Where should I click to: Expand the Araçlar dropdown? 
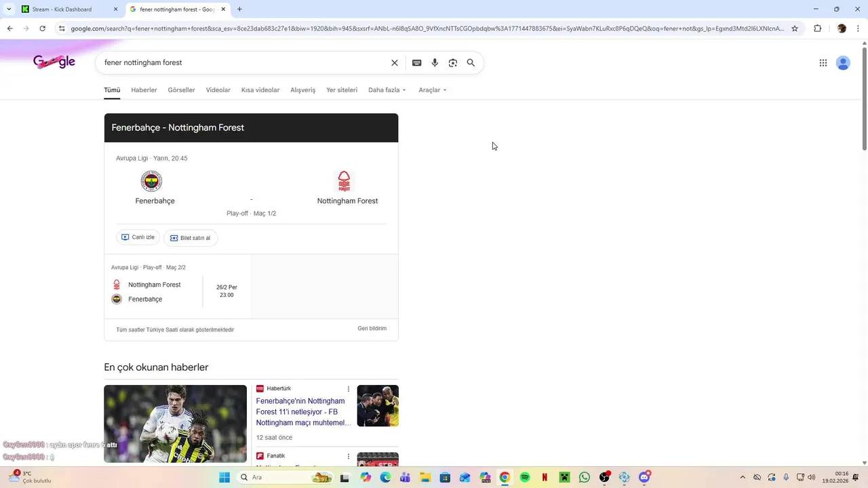[433, 90]
